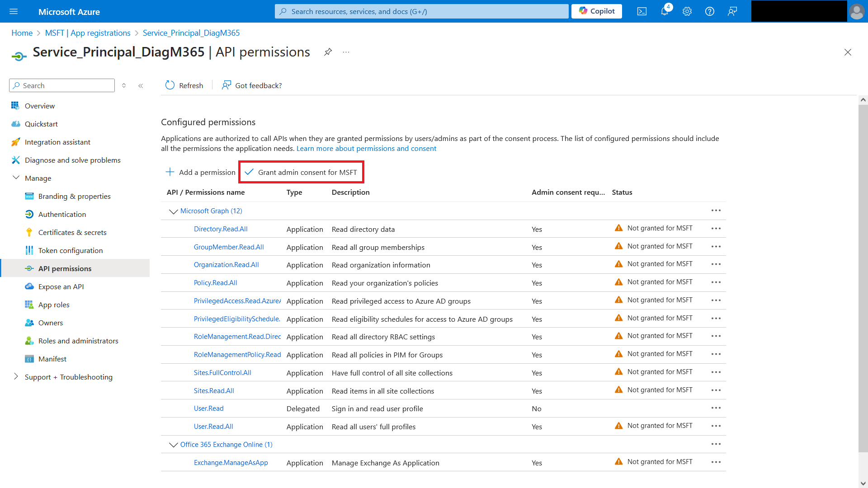Grant admin consent for MSFT

coord(301,172)
